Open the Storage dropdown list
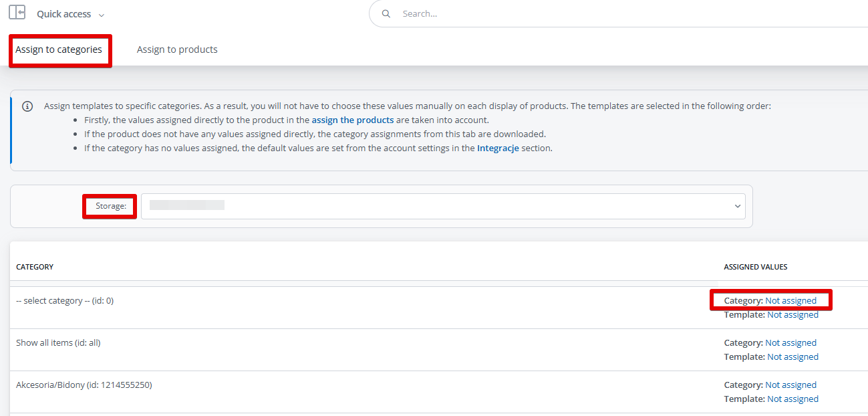 [442, 206]
